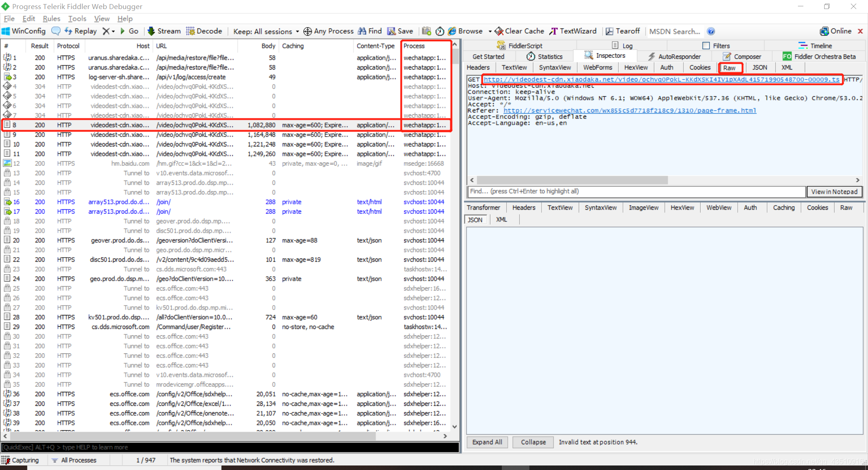Open the videodest-cdn .ts request URL link
The width and height of the screenshot is (868, 470).
click(x=661, y=80)
